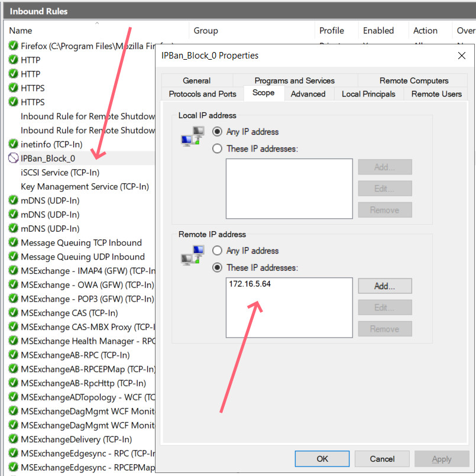Select the 172.16.5.64 entry in remote list
476x476 pixels.
click(x=250, y=284)
